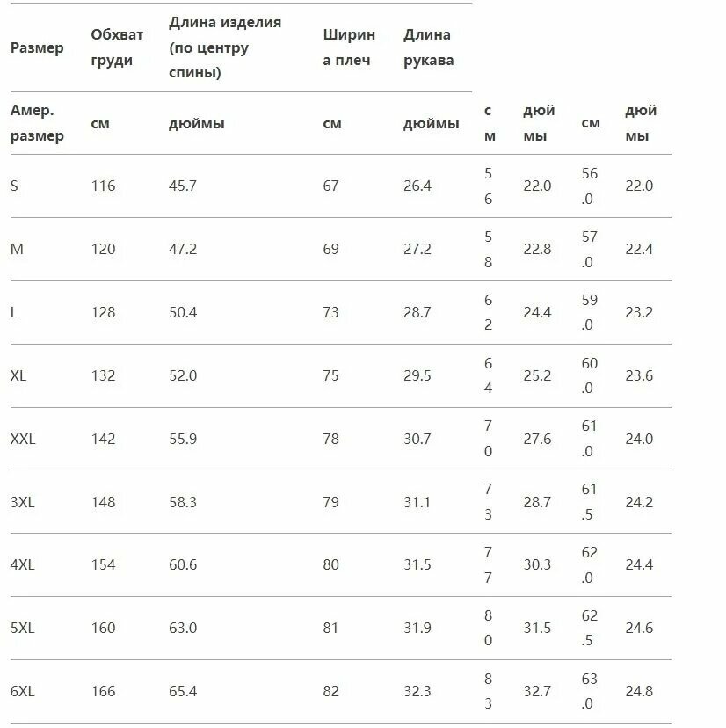The height and width of the screenshot is (728, 726).
Task: Select the 3XL size label
Action: click(22, 502)
